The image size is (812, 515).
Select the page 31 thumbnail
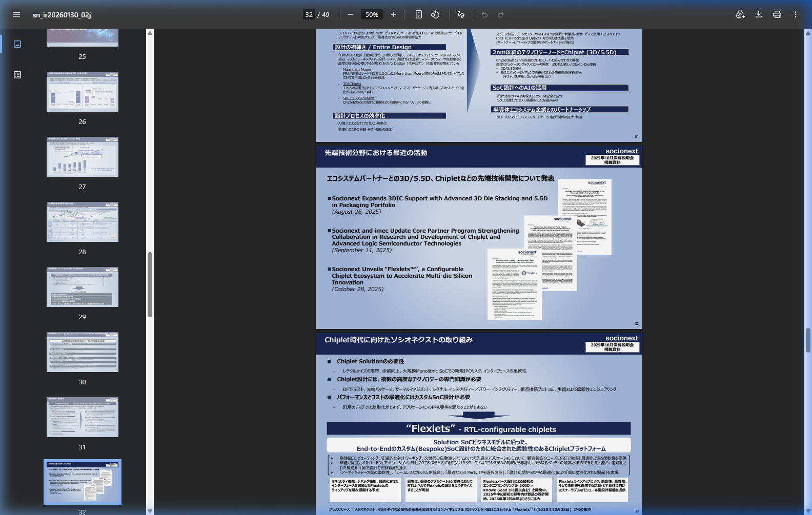point(83,417)
